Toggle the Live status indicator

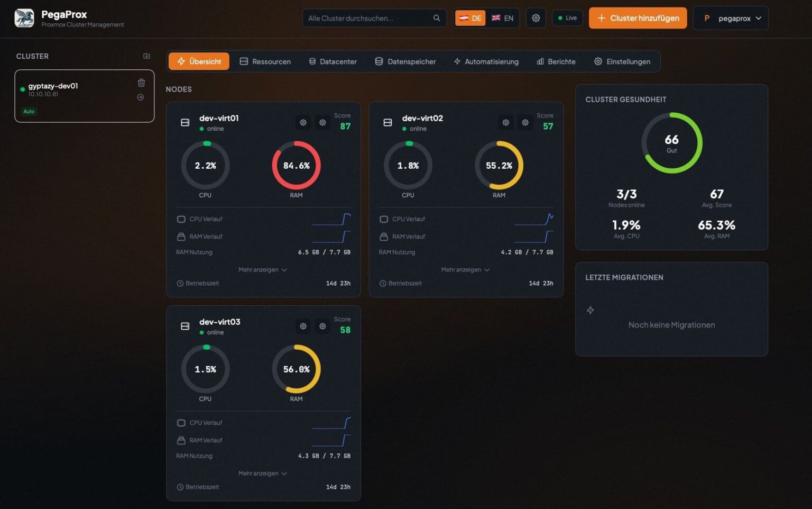coord(567,17)
